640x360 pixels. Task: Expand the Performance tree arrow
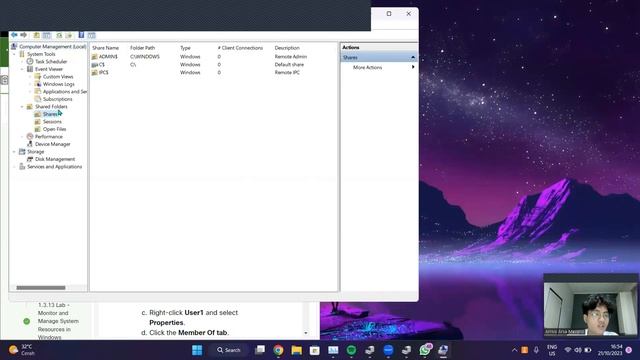click(x=22, y=137)
